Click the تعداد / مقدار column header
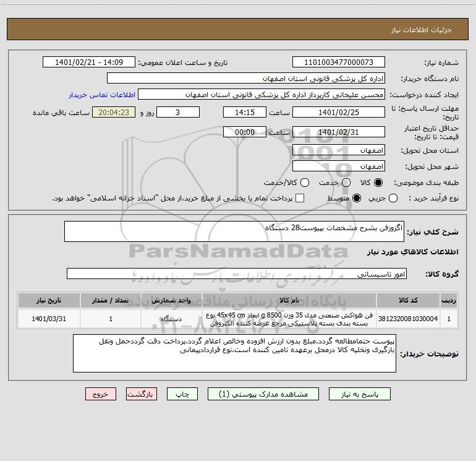The height and width of the screenshot is (461, 476). pyautogui.click(x=111, y=300)
